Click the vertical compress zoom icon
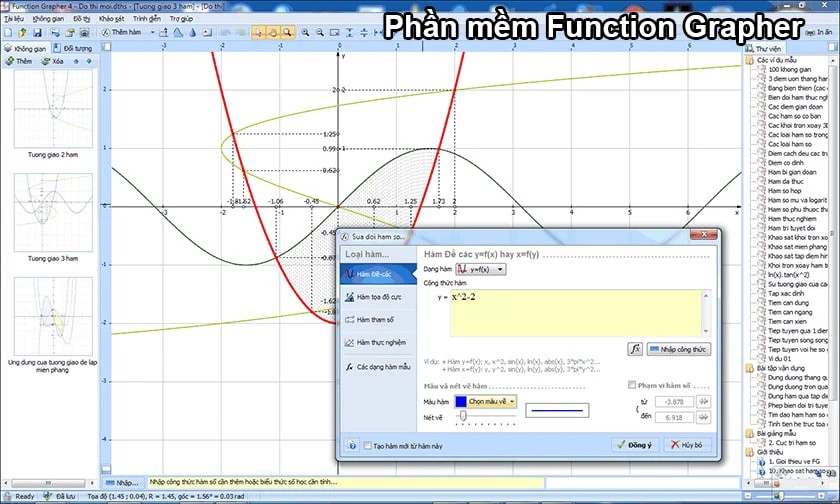Screen dimensions: 840x504 click(364, 33)
